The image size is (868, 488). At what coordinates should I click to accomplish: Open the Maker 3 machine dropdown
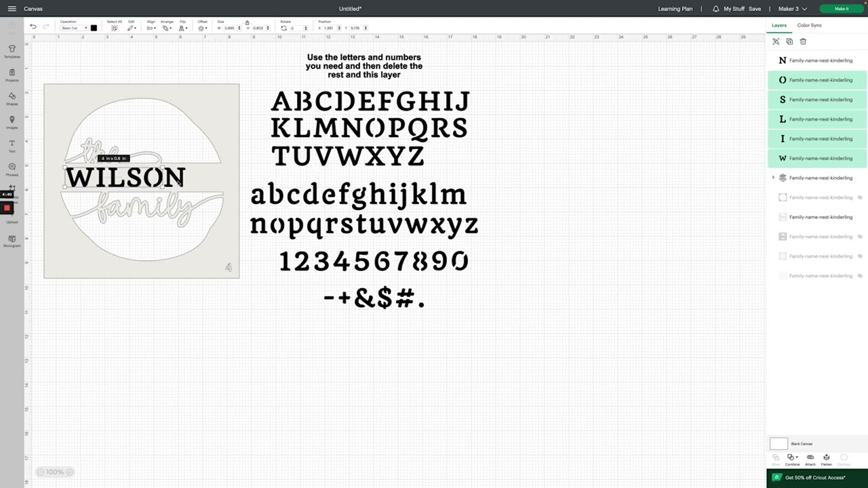pyautogui.click(x=792, y=9)
